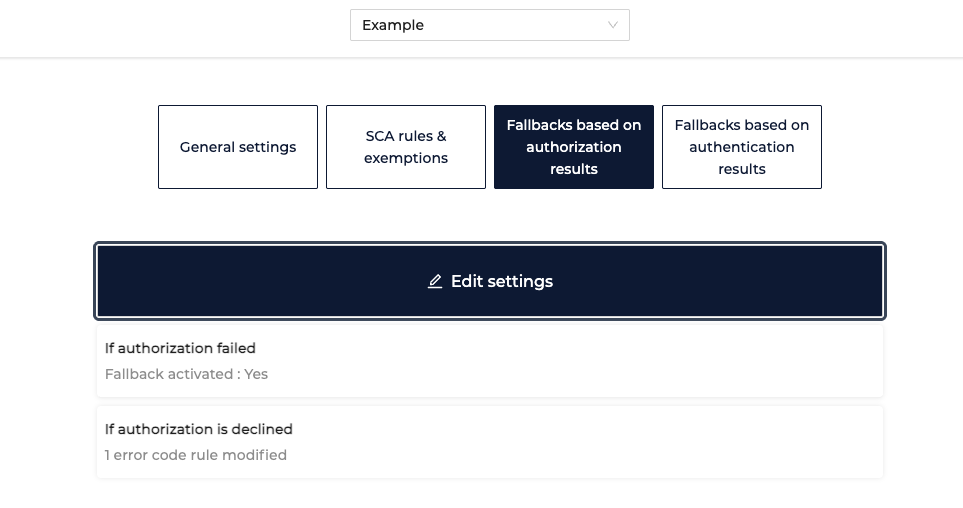Viewport: 963px width, 508px height.
Task: Open the 'If authorization is declined' card
Action: click(489, 442)
